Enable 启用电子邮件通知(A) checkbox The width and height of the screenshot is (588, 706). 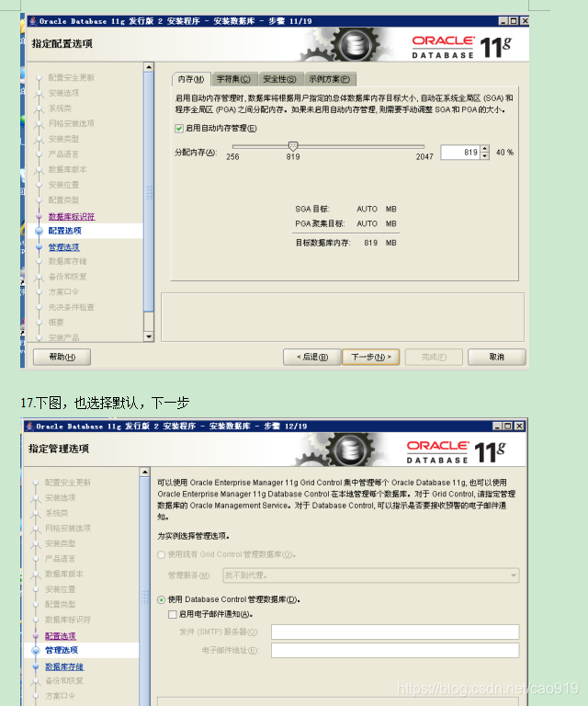[x=172, y=614]
